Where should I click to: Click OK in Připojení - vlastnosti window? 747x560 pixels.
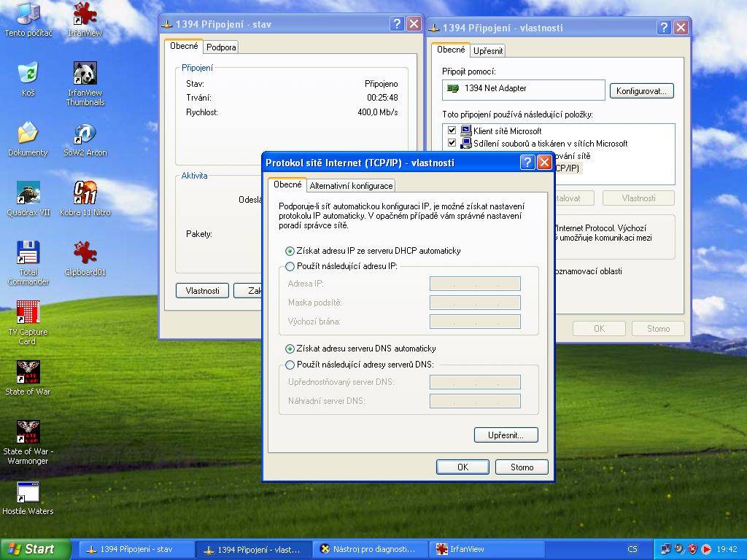(x=599, y=329)
